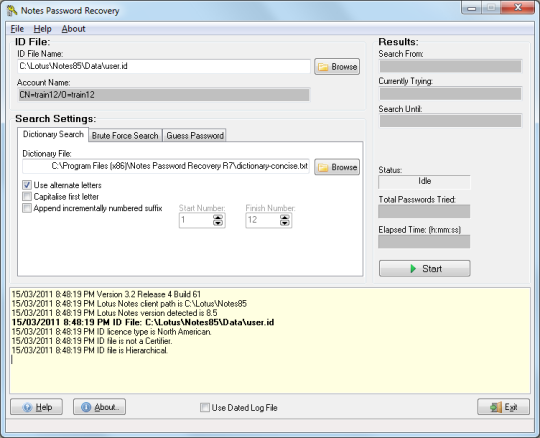
Task: Switch to Dictionary Search tab
Action: (53, 134)
